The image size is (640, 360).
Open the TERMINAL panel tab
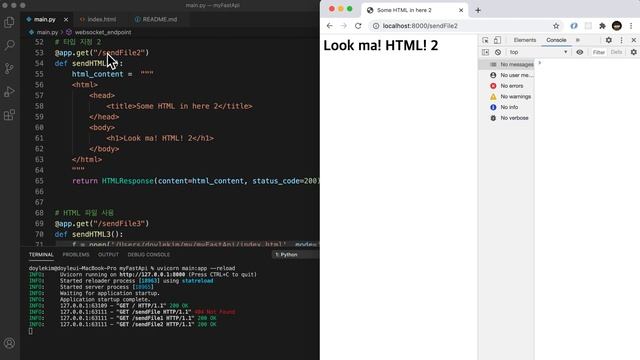41,254
